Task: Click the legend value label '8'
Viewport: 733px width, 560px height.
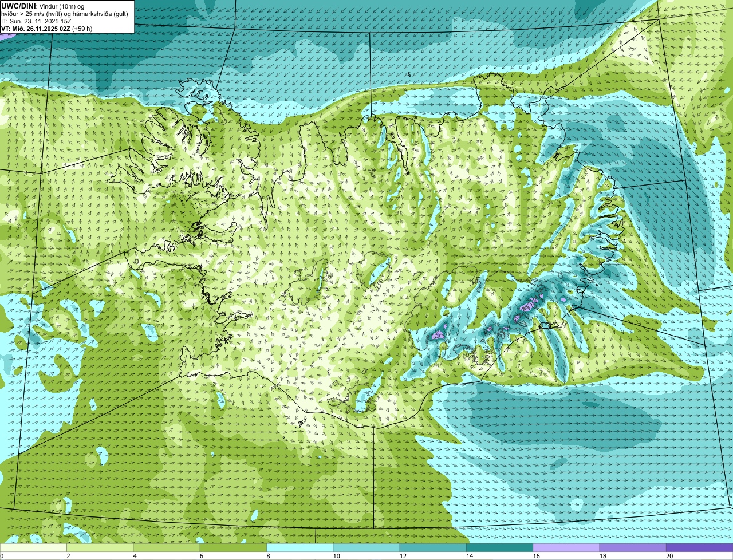Action: point(267,556)
